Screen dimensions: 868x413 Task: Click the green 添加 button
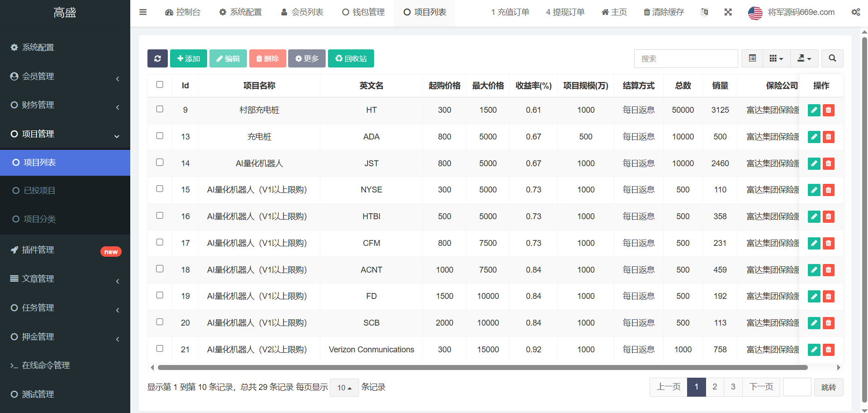coord(189,58)
